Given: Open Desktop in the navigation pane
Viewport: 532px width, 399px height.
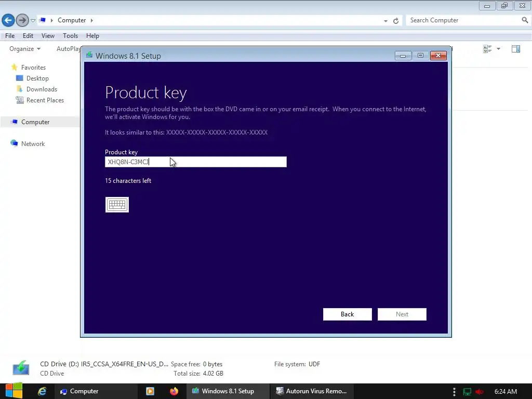Looking at the screenshot, I should coord(37,78).
